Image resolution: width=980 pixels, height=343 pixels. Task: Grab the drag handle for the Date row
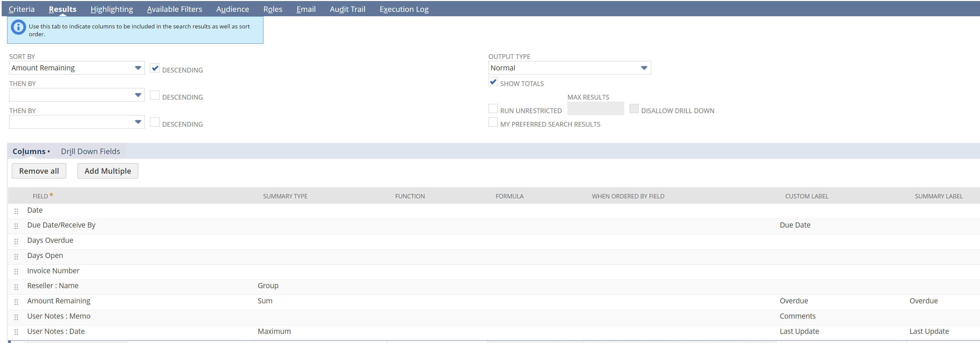tap(16, 211)
